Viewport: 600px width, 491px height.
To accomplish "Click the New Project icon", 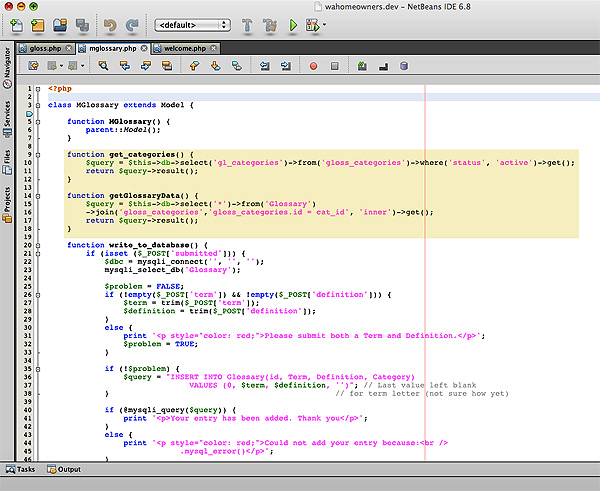I will [38, 25].
